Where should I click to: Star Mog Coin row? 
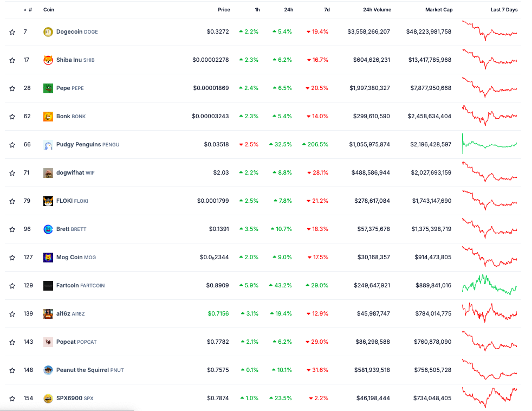pyautogui.click(x=12, y=258)
